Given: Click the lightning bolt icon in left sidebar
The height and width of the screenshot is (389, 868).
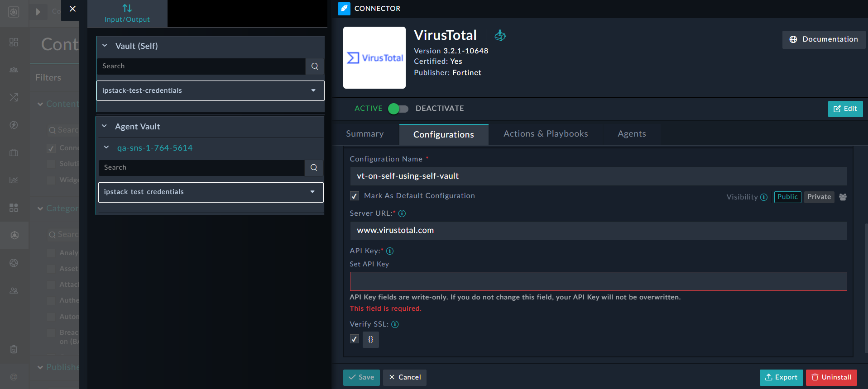Looking at the screenshot, I should point(14,125).
